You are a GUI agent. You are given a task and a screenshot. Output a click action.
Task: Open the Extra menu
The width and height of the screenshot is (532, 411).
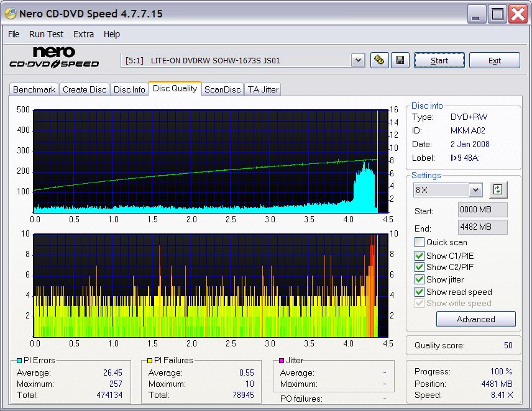83,34
